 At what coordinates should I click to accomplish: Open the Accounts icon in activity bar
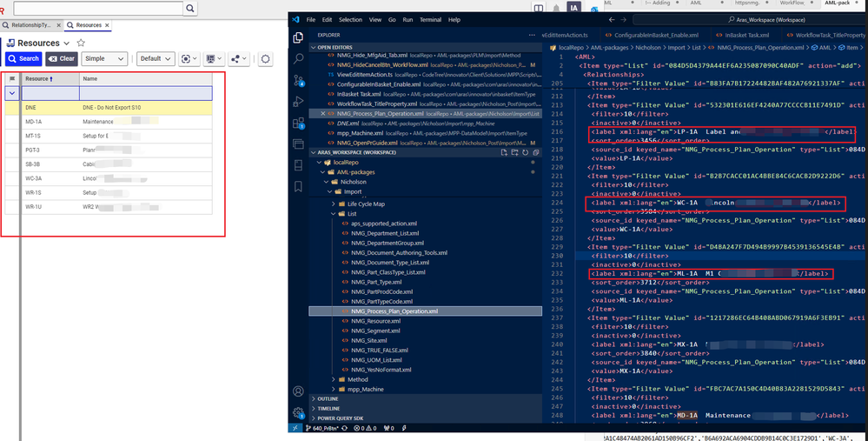click(299, 392)
